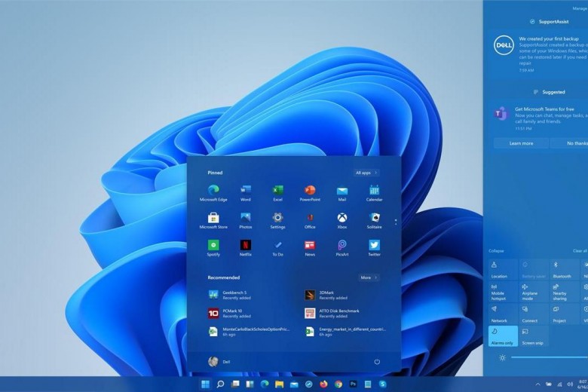This screenshot has width=588, height=392.
Task: Open the Project quick action
Action: (565, 314)
